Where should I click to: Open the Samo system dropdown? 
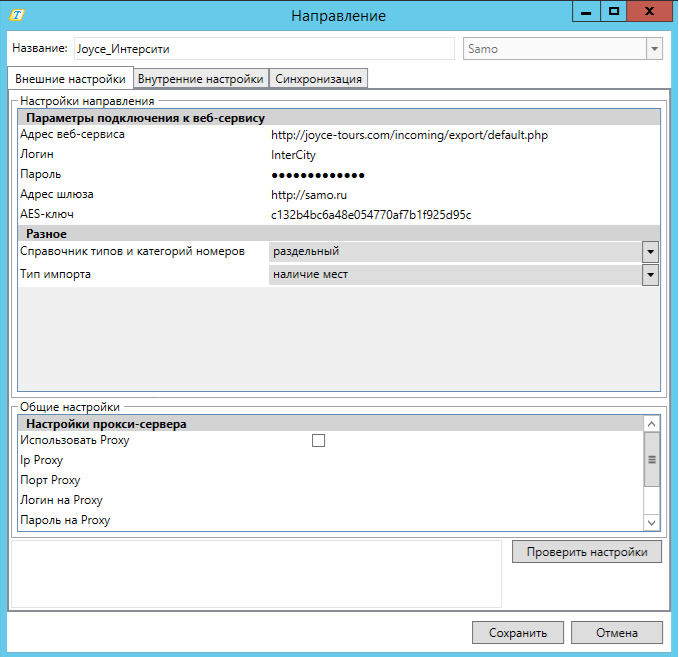pos(654,48)
